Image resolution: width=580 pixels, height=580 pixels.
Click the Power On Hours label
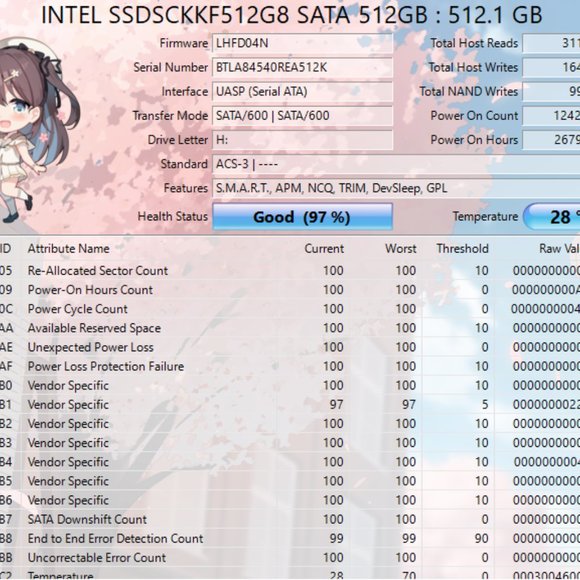click(x=474, y=140)
